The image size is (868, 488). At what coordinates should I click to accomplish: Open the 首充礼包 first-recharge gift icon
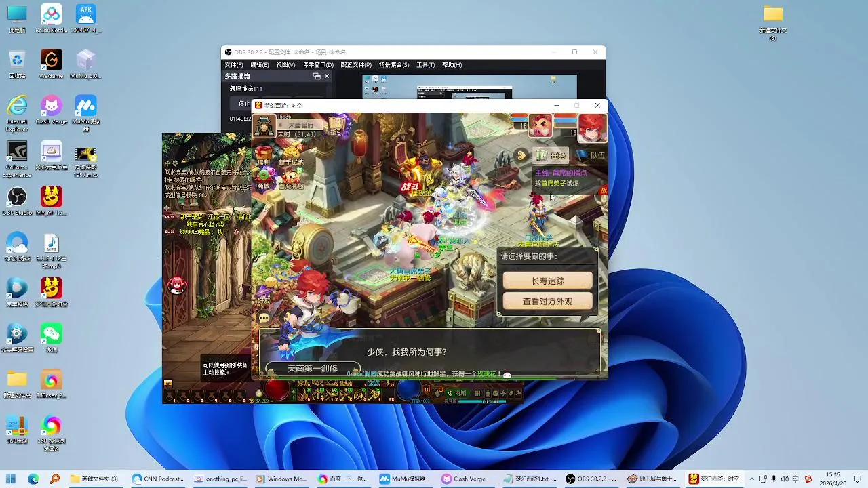pos(291,178)
